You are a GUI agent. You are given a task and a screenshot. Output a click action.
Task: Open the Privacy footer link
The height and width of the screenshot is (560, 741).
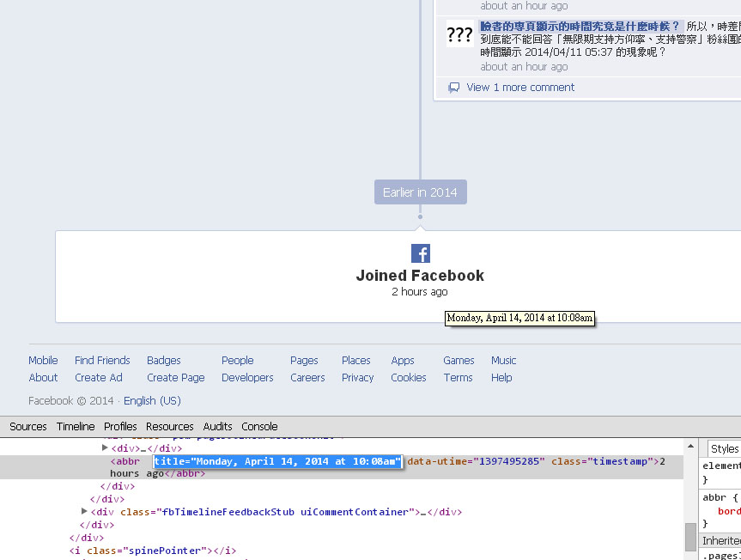pos(357,378)
